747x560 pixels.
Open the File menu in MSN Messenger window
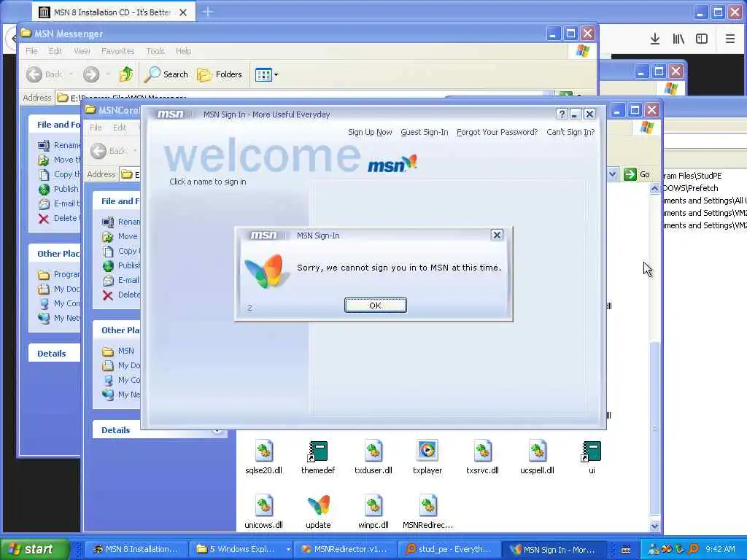pyautogui.click(x=31, y=51)
